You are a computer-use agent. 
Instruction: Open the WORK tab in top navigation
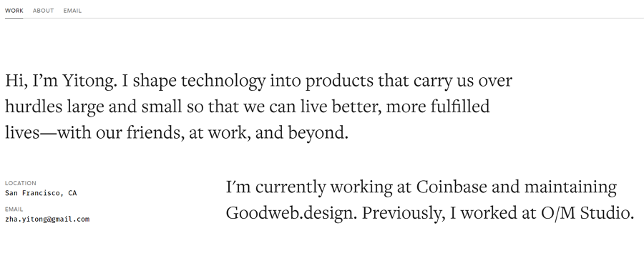coord(14,11)
